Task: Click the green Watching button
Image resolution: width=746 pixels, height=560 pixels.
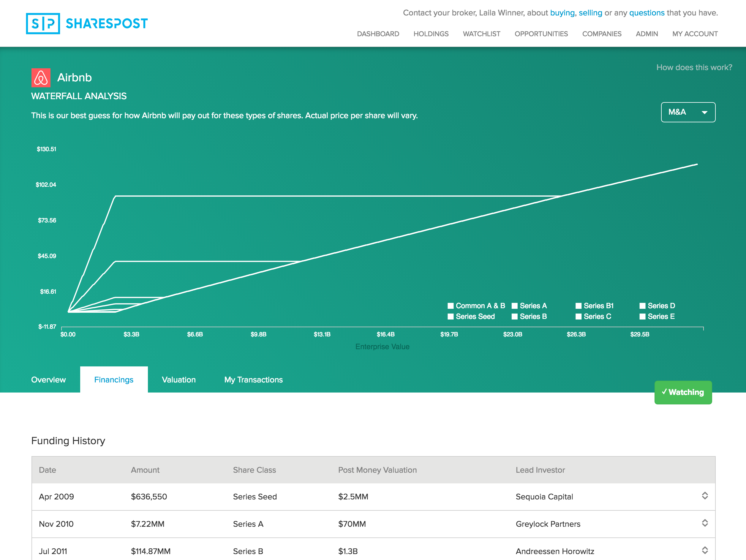Action: click(683, 393)
